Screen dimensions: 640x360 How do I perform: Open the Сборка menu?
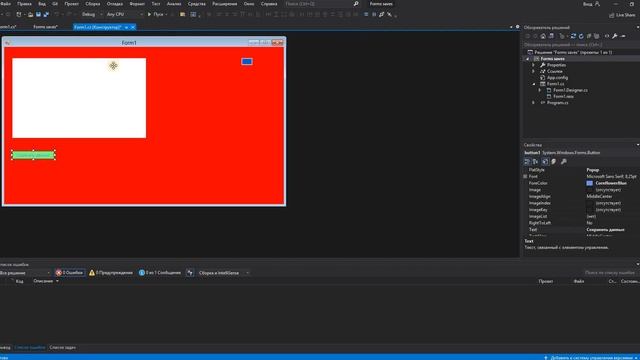pyautogui.click(x=93, y=4)
